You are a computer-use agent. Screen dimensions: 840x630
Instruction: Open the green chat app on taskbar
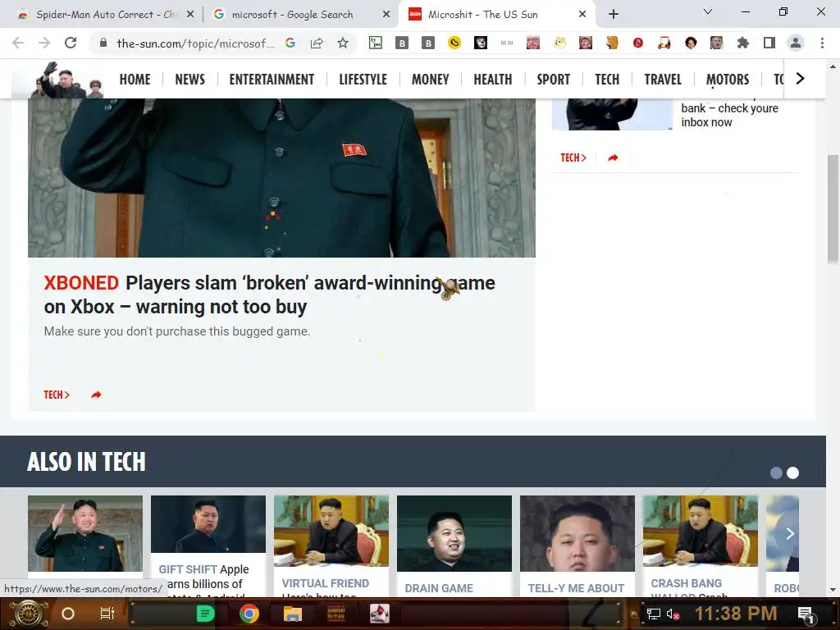205,614
